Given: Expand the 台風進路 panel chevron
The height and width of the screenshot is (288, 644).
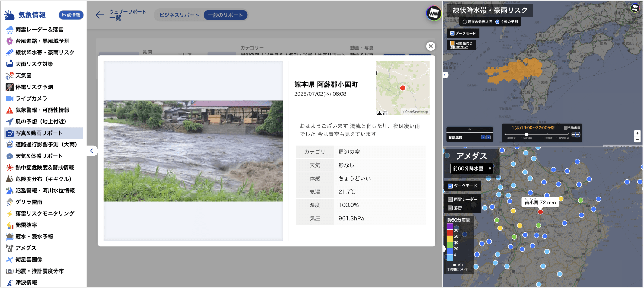Looking at the screenshot, I should pyautogui.click(x=470, y=130).
